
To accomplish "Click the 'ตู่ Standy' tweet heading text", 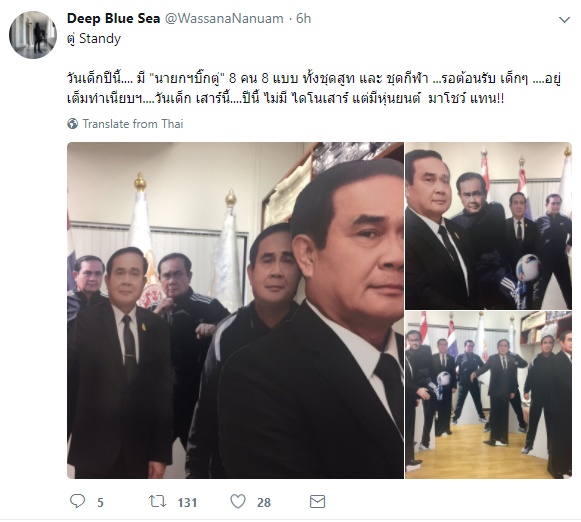I will point(94,39).
